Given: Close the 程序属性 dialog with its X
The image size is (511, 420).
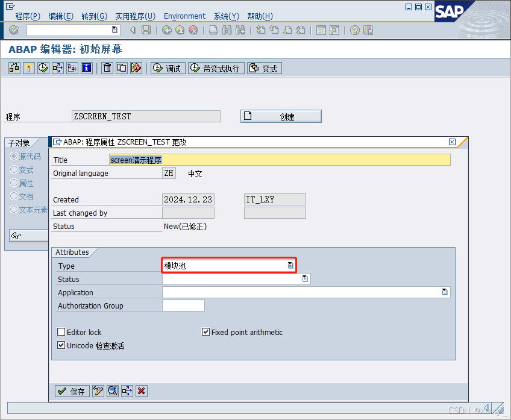Looking at the screenshot, I should click(x=452, y=142).
